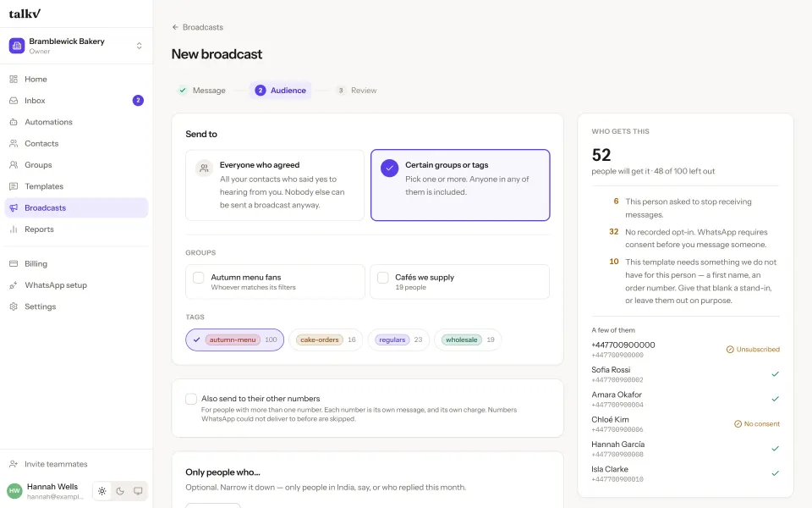Select the Audience step
This screenshot has height=508, width=812.
pyautogui.click(x=280, y=91)
